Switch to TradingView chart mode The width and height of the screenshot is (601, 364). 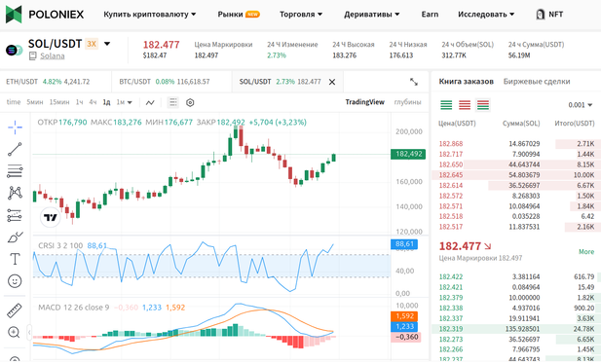pos(364,102)
